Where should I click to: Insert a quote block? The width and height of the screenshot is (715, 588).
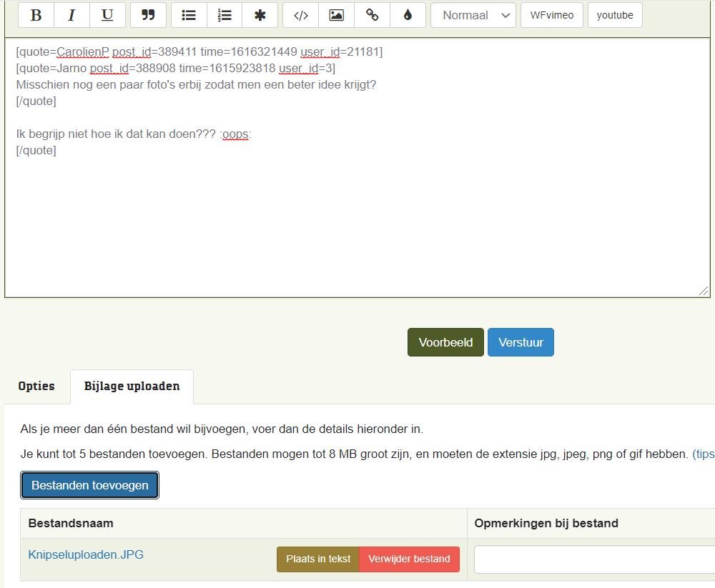pyautogui.click(x=148, y=15)
